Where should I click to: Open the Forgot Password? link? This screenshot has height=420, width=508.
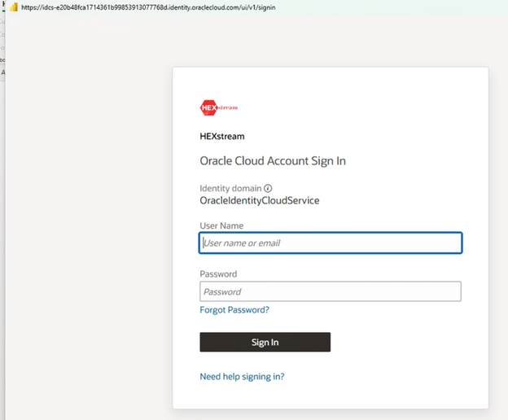click(x=234, y=310)
